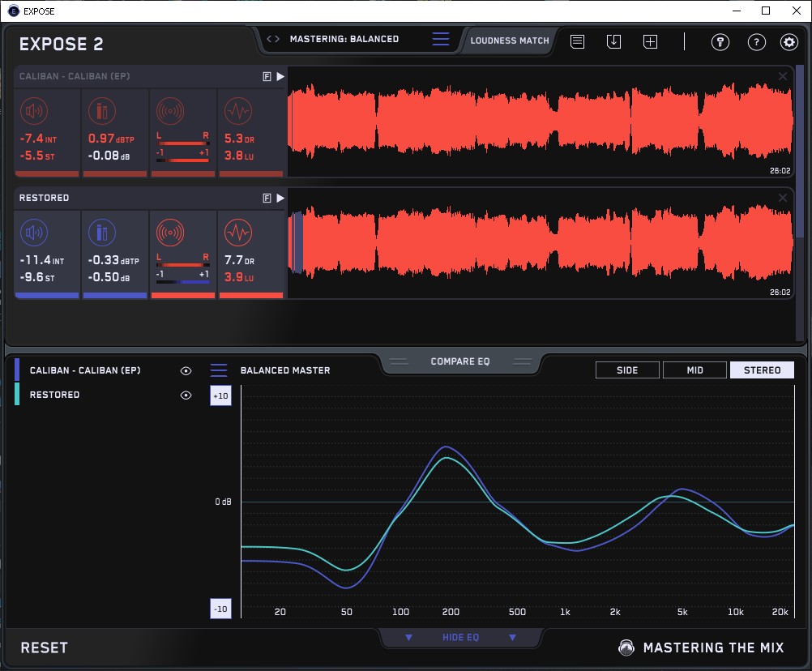Screen dimensions: 812x671
Task: Click Caliban true peak meter icon
Action: click(102, 111)
